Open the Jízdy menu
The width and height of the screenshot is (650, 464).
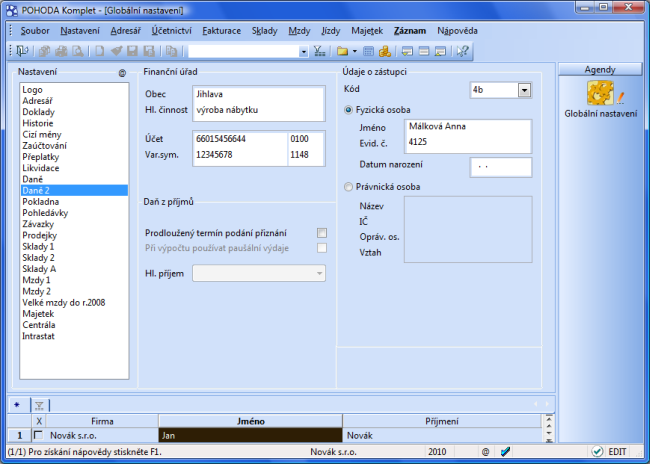coord(330,31)
